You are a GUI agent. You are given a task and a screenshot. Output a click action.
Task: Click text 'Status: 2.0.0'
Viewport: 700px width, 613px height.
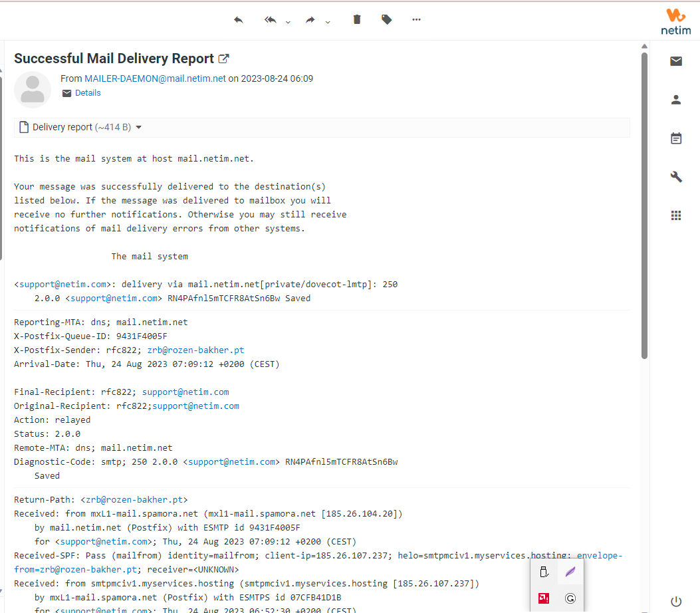(x=47, y=434)
